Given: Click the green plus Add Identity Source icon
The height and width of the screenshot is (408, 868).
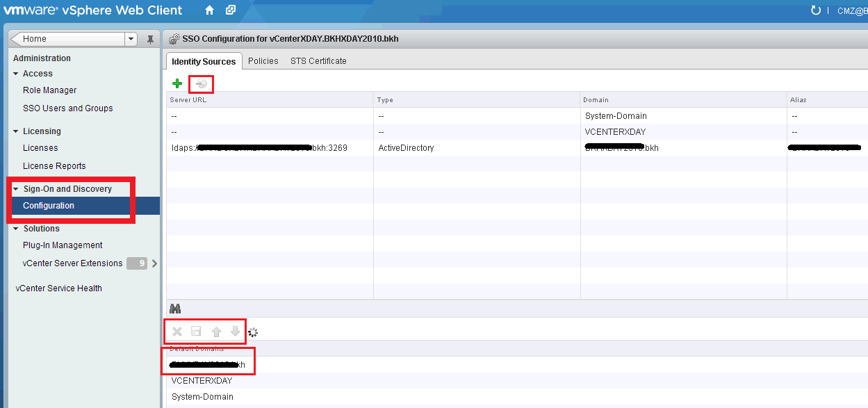Looking at the screenshot, I should click(177, 83).
